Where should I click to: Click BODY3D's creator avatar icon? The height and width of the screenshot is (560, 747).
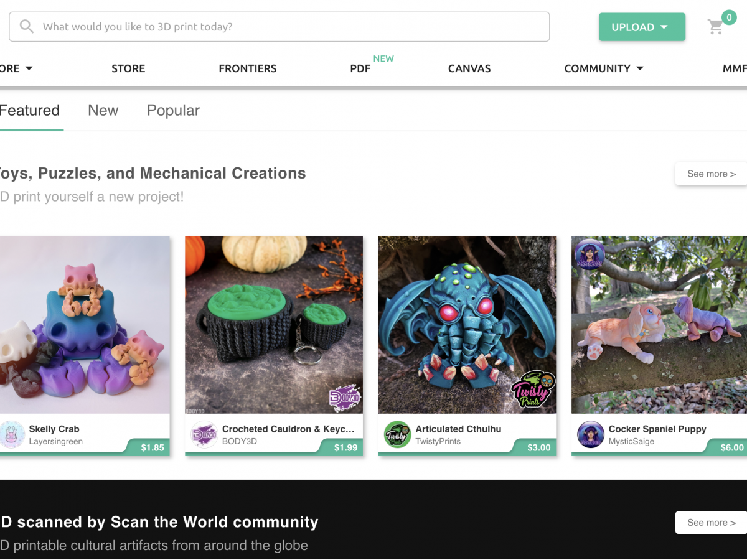pyautogui.click(x=205, y=435)
